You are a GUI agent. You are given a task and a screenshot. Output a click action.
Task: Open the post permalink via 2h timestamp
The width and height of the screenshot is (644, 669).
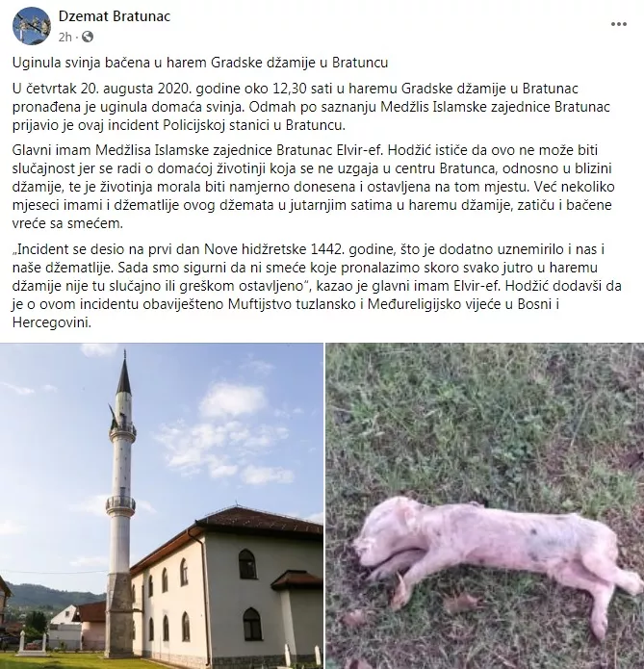point(65,38)
